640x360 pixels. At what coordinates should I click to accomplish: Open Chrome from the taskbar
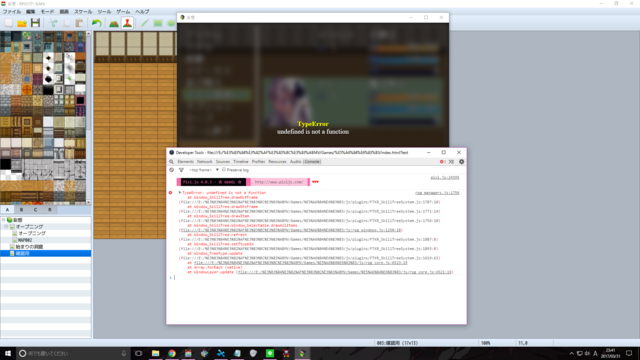coord(172,353)
